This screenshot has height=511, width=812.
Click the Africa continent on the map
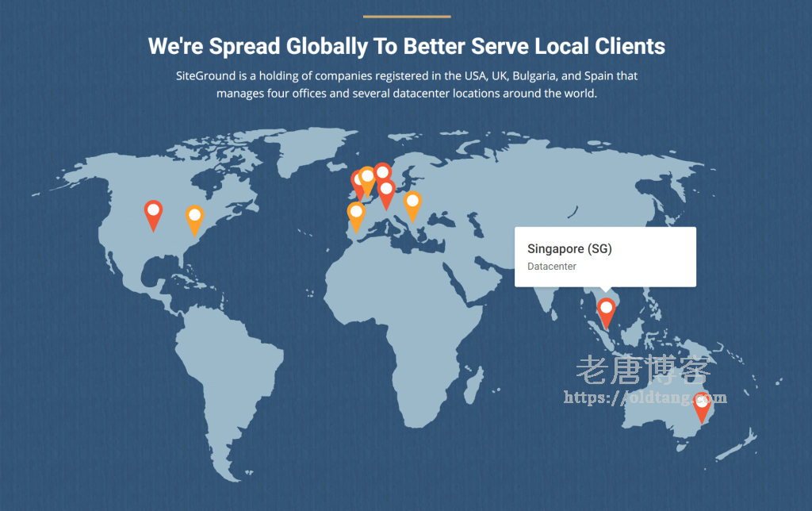(x=396, y=317)
